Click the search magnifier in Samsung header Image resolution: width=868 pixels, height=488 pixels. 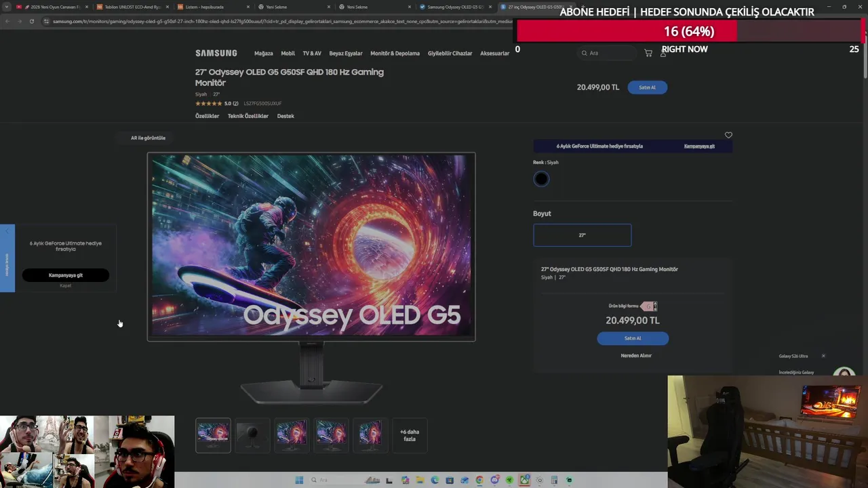pyautogui.click(x=584, y=53)
